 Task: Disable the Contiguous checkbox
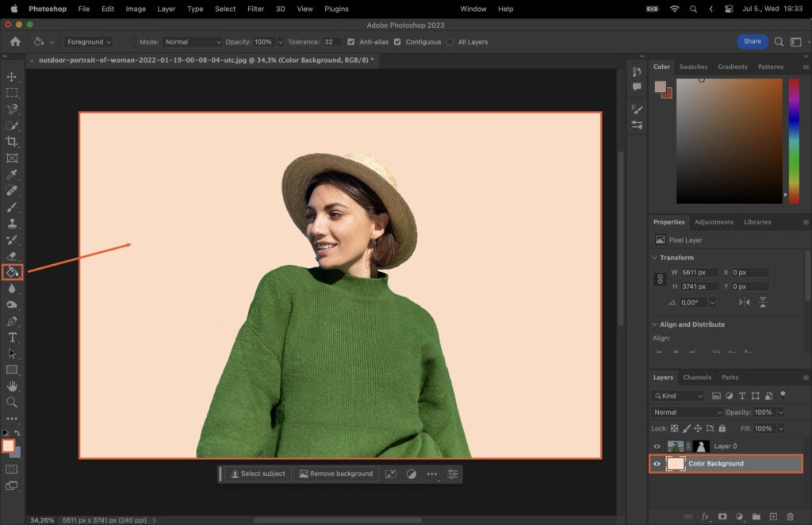[398, 41]
